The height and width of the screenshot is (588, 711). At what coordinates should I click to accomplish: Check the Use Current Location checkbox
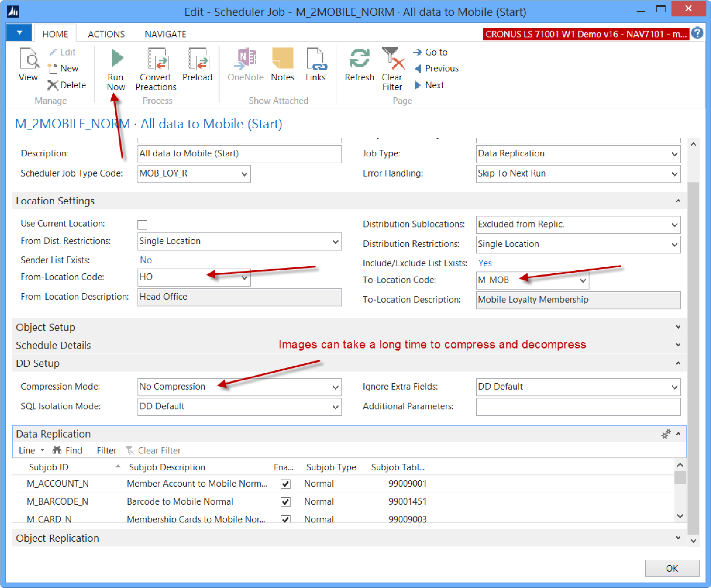tap(143, 224)
